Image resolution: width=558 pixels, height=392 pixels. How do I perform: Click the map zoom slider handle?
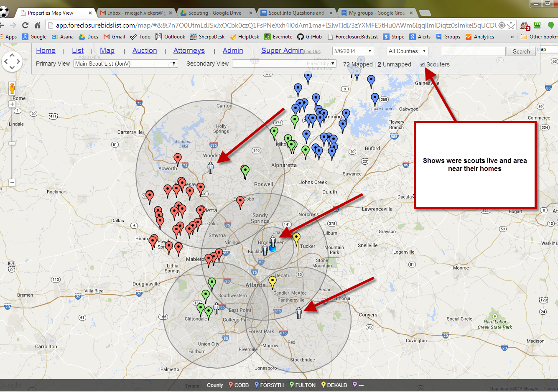pyautogui.click(x=12, y=143)
